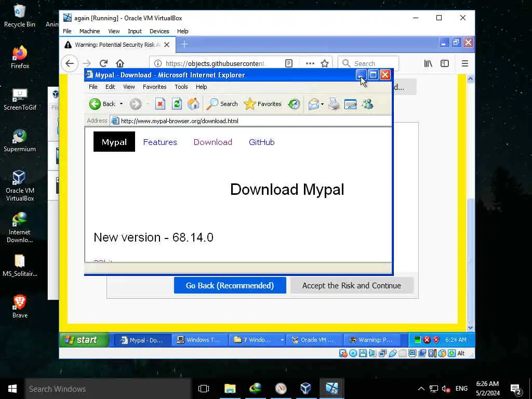The height and width of the screenshot is (399, 532).
Task: Open the Supermium desktop shortcut
Action: click(20, 140)
